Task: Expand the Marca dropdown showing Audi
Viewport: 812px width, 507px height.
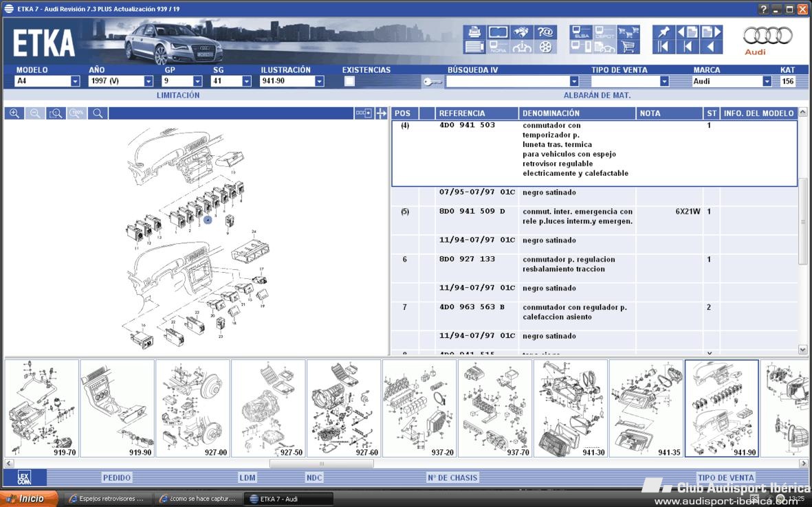Action: (767, 81)
